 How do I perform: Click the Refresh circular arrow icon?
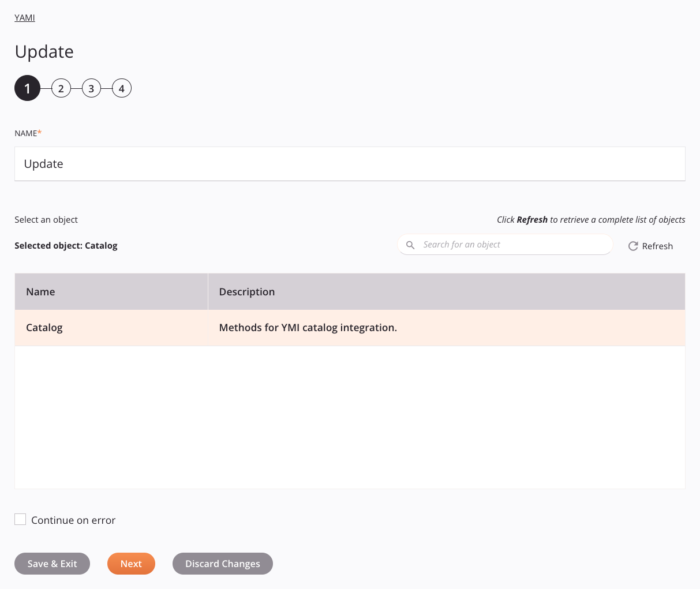[x=633, y=246]
